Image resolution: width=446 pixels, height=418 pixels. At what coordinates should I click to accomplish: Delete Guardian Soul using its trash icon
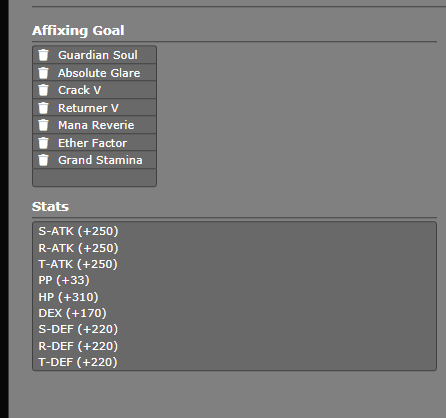43,55
